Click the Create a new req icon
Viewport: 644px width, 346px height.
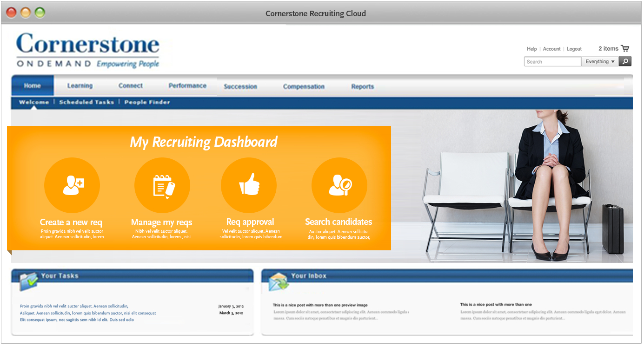pos(72,185)
